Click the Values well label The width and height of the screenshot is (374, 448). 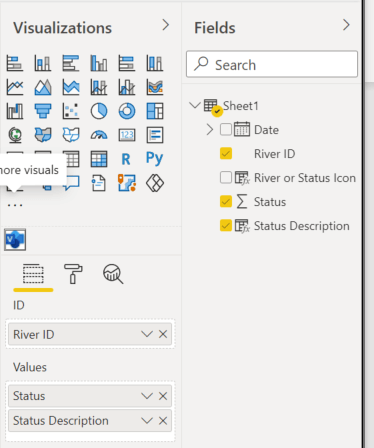coord(30,367)
